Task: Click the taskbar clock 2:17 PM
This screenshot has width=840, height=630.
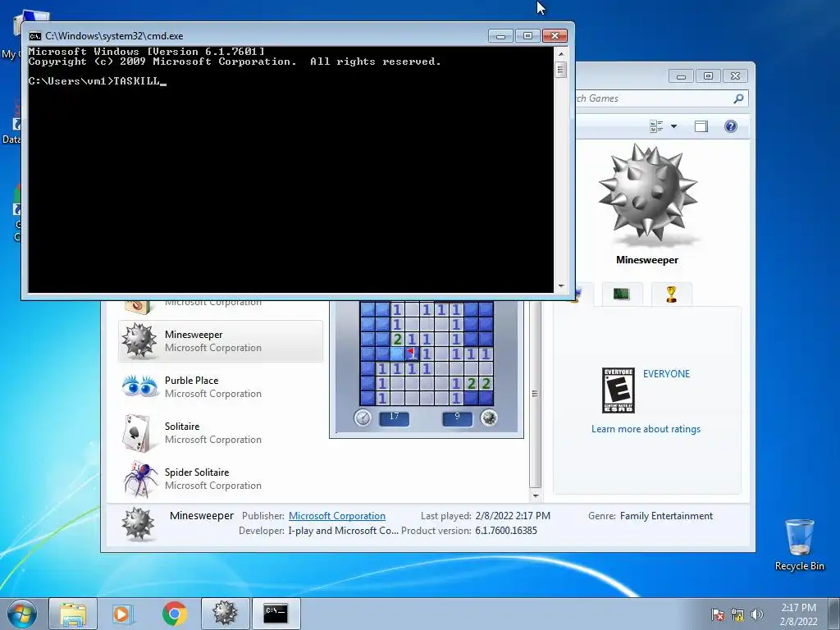Action: point(798,614)
